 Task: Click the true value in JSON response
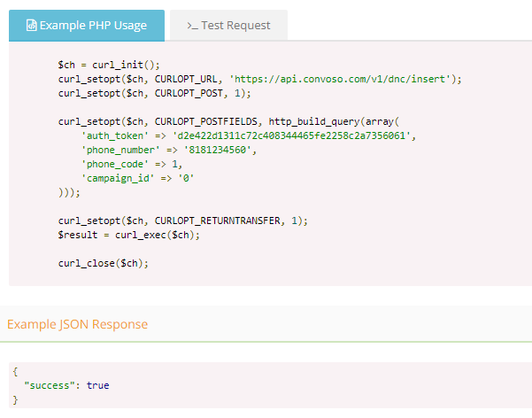click(x=97, y=386)
